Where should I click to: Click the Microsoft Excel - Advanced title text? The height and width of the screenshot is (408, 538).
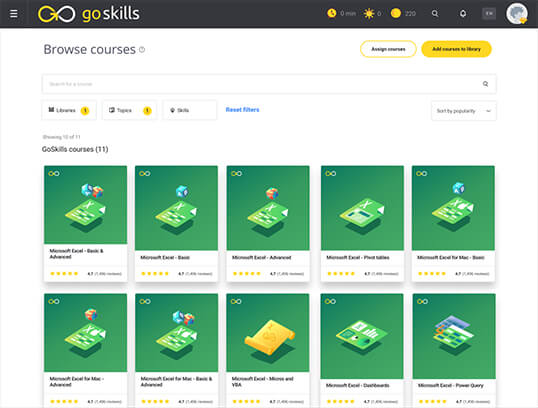click(261, 257)
